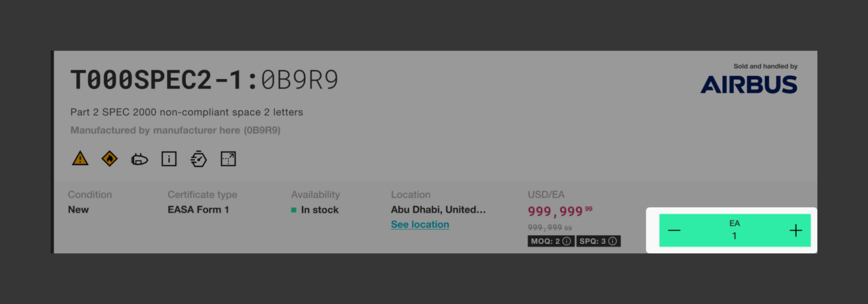Open the MOQ: 2 info tooltip
Screen dimensions: 868x304
567,241
